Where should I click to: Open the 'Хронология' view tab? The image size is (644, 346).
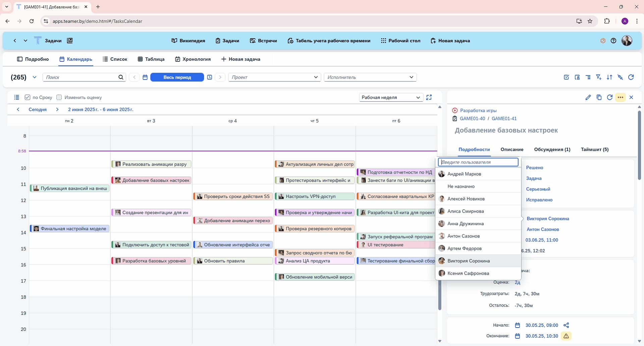[193, 59]
